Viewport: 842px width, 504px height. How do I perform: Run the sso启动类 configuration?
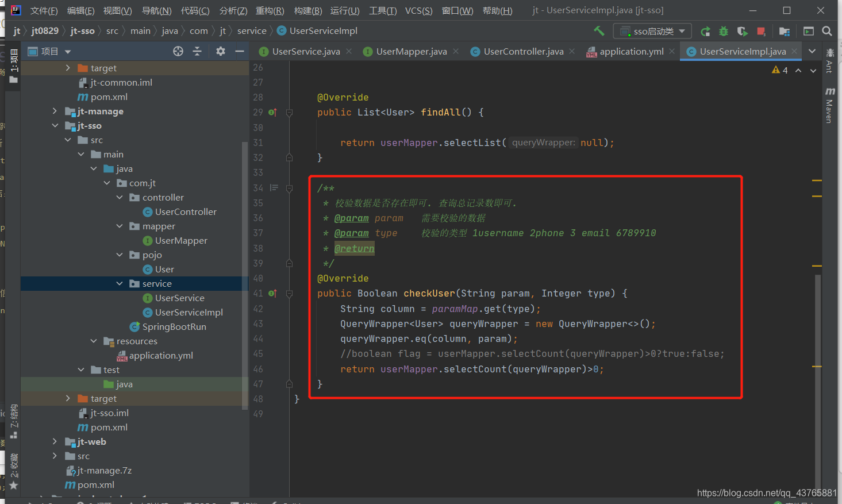coord(705,31)
